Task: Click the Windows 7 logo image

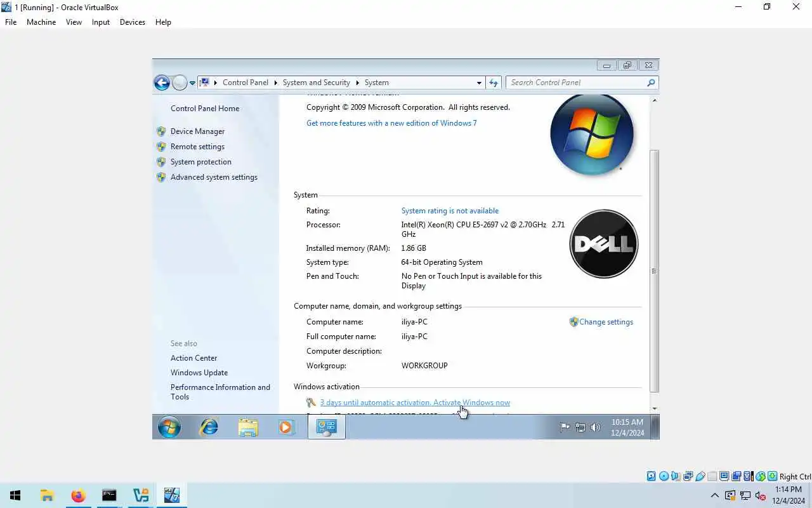Action: tap(591, 135)
